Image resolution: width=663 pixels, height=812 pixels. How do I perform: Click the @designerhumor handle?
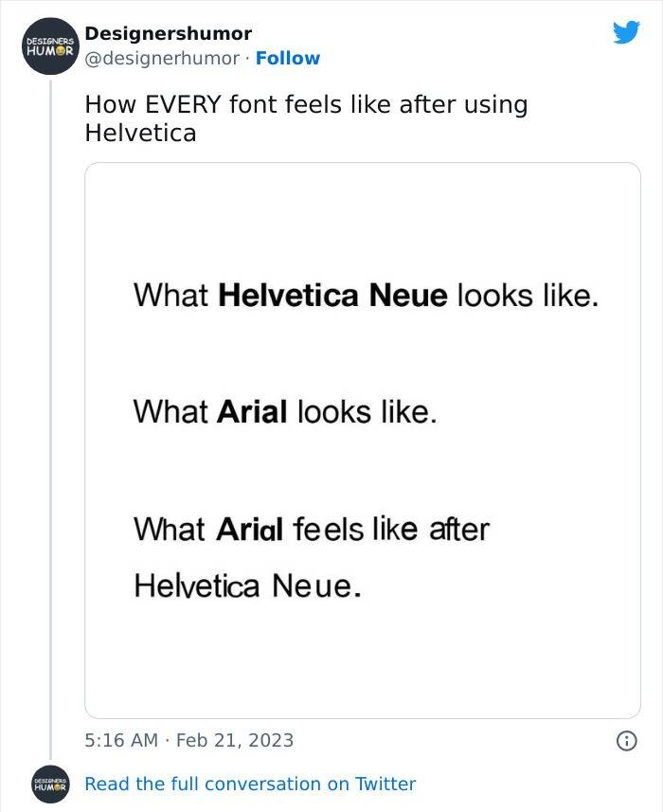tap(162, 59)
